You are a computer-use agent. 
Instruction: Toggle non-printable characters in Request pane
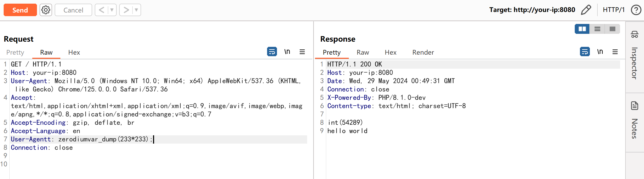coord(287,52)
